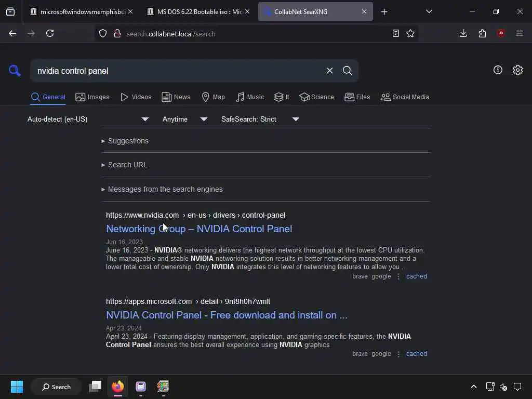The image size is (532, 399).
Task: Open Firefox View icon in tab bar
Action: [x=10, y=12]
